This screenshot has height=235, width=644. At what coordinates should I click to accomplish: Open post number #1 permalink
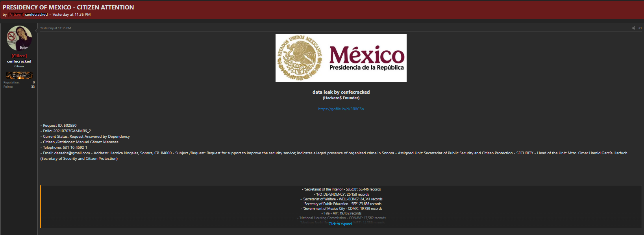(x=640, y=28)
